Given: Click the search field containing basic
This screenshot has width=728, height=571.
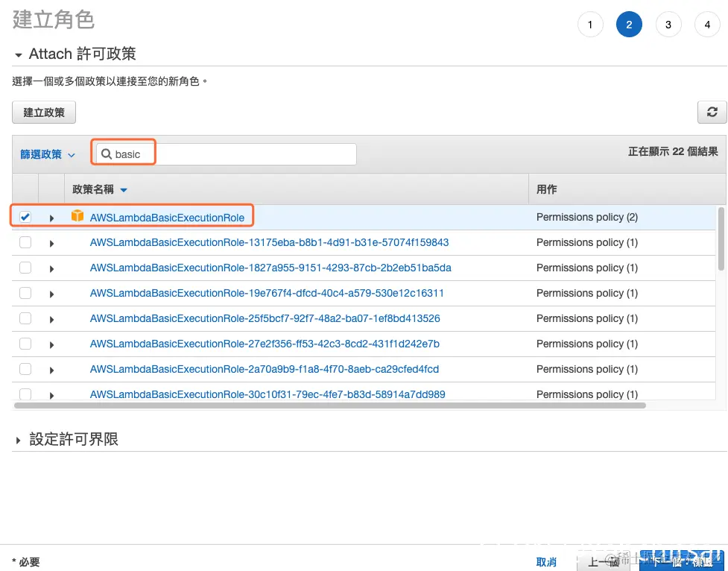Looking at the screenshot, I should [x=226, y=154].
